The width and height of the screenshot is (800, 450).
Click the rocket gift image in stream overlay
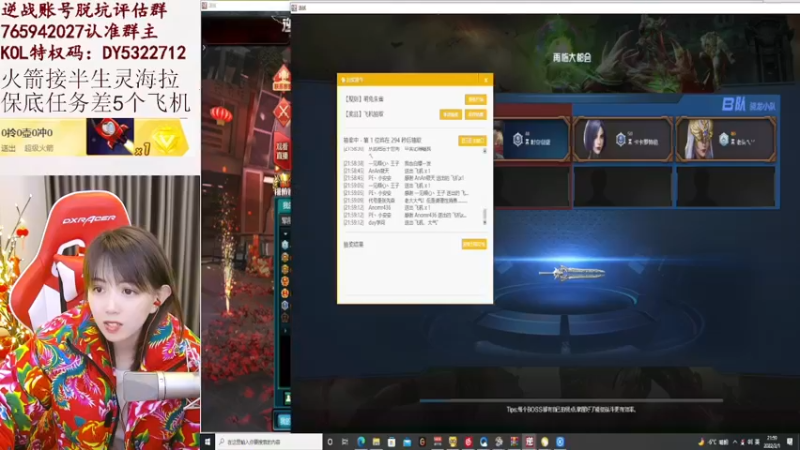110,136
